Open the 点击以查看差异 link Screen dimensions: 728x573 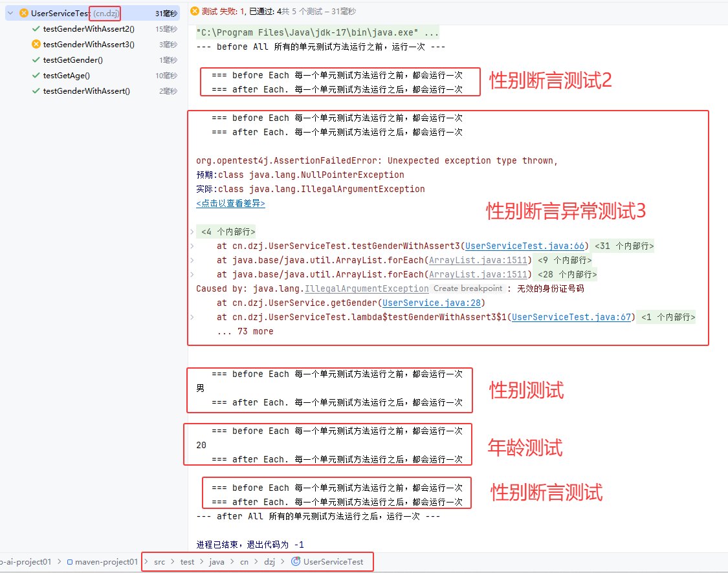[x=230, y=203]
